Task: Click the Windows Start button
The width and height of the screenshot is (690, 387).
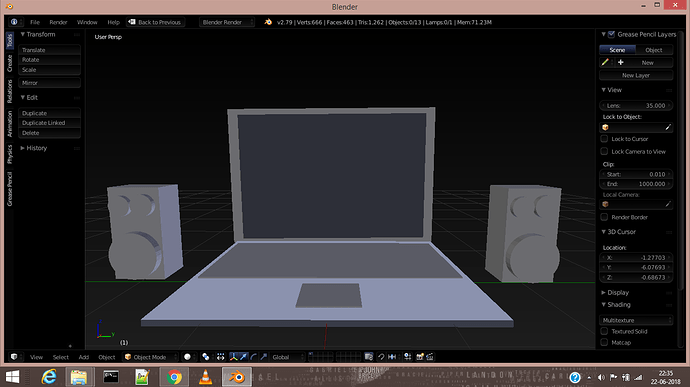Action: [12, 377]
